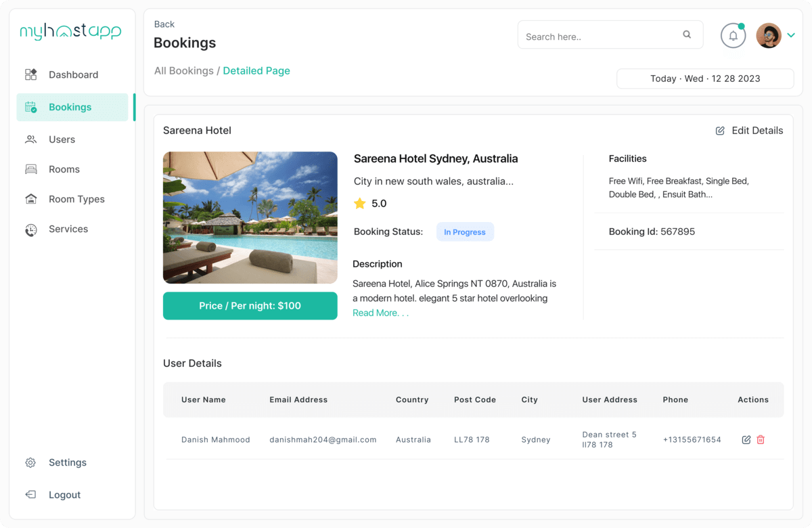
Task: Open the Dashboard menu item
Action: coord(72,74)
